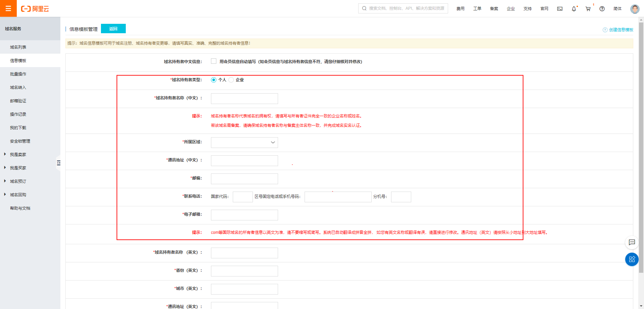Select the 企业 holder type radio button
This screenshot has width=644, height=309.
(231, 80)
